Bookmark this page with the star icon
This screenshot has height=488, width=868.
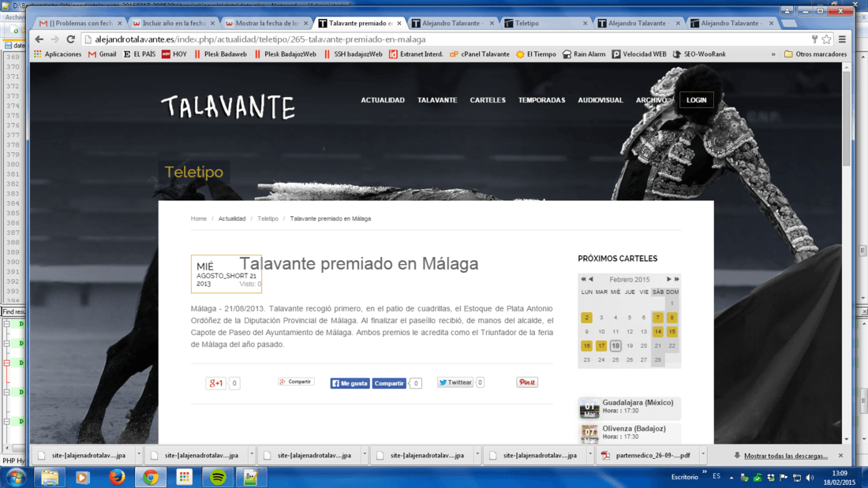click(826, 39)
